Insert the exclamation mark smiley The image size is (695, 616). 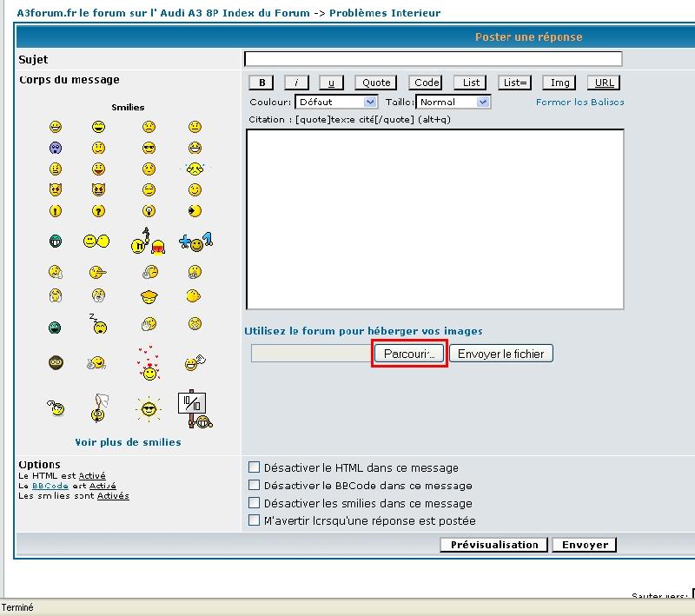56,211
